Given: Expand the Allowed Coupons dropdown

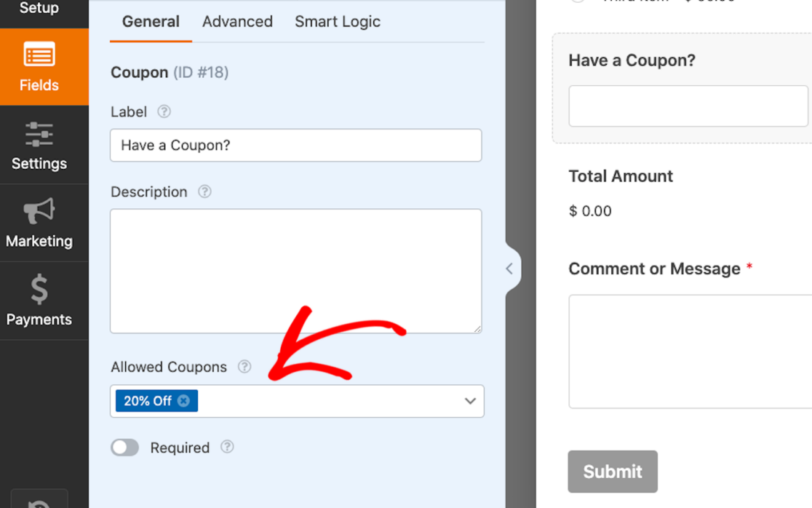Looking at the screenshot, I should tap(470, 401).
